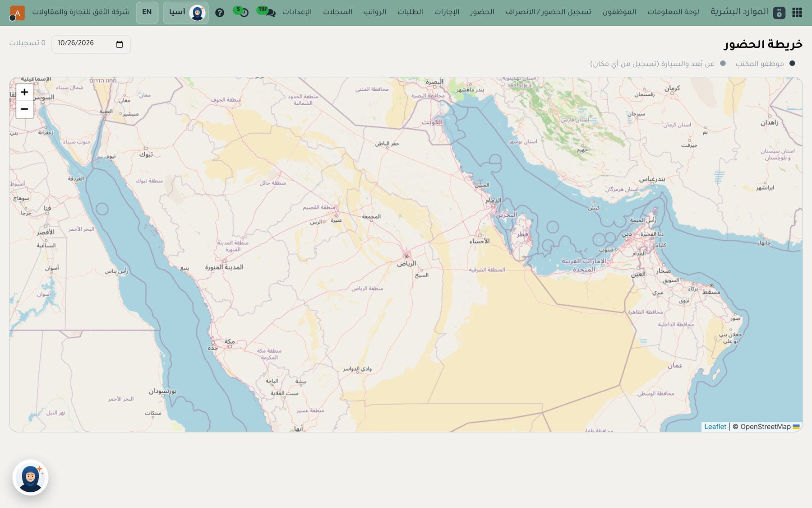
Task: Switch language with the EN button
Action: (147, 13)
